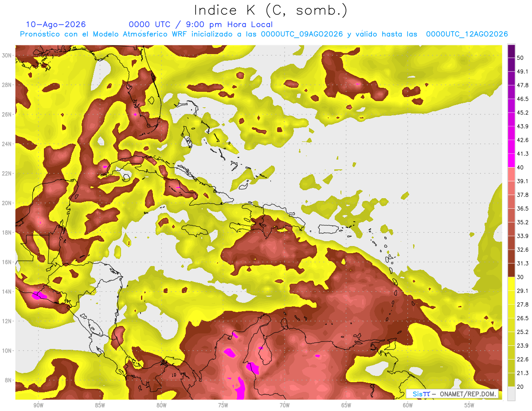
Task: Click the "70W" longitude label
Action: pos(285,405)
